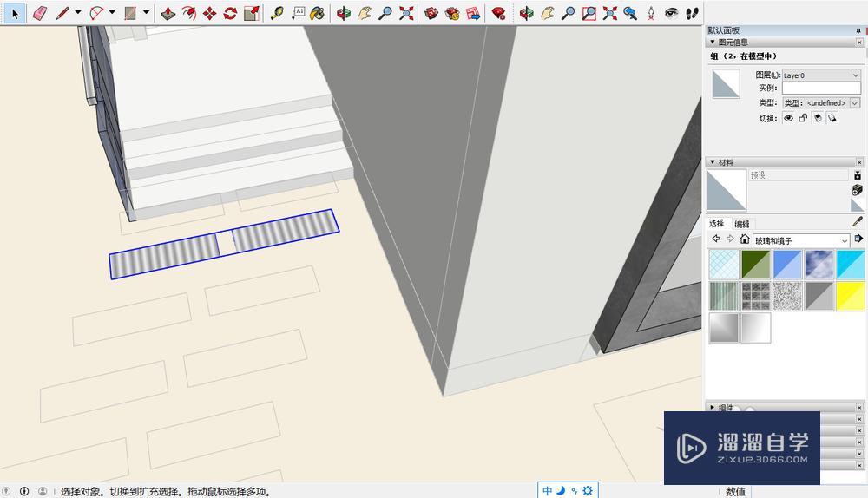Toggle the receive shadows icon
Image resolution: width=868 pixels, height=498 pixels.
coord(818,118)
